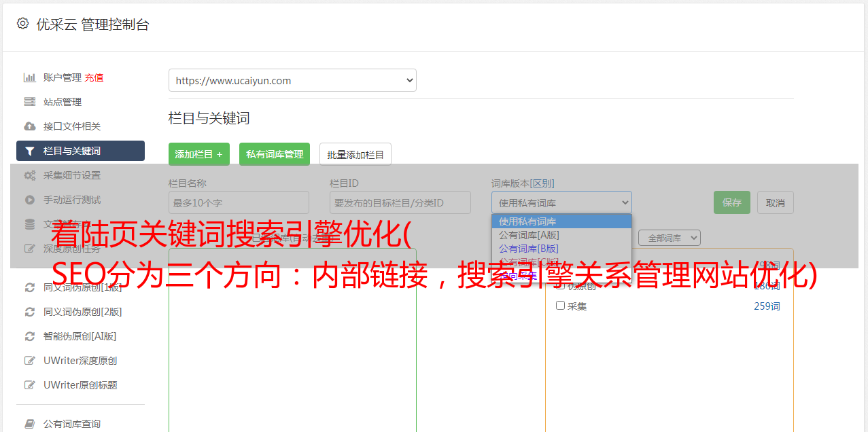
Task: Tick the 采集 checkbox
Action: [561, 306]
